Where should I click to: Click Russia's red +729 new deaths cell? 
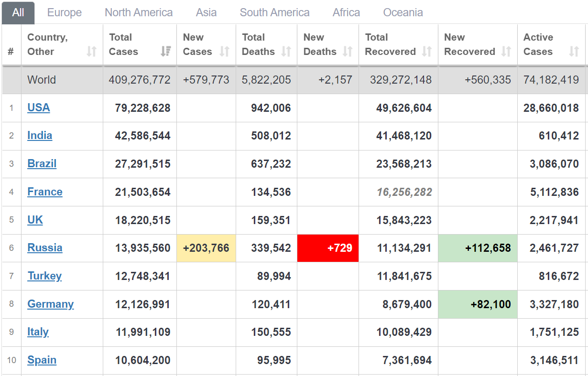pyautogui.click(x=328, y=248)
